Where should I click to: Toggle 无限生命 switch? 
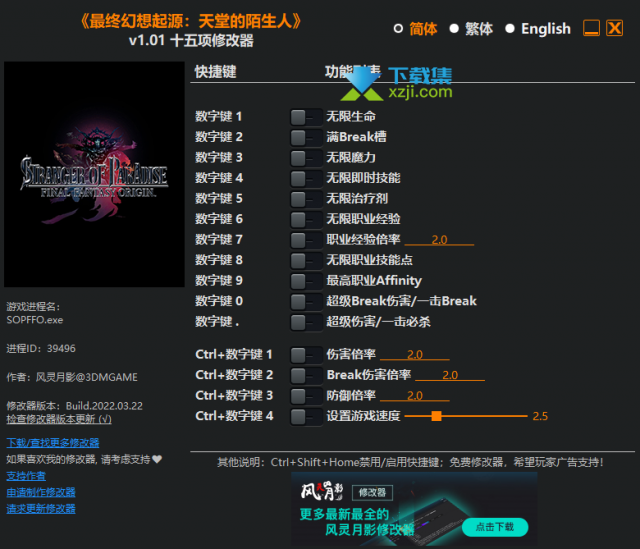[x=306, y=117]
